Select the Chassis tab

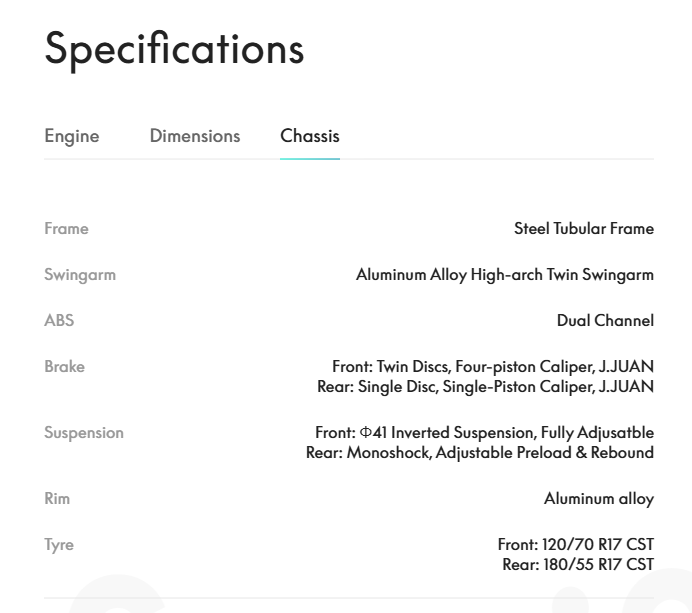[x=309, y=136]
